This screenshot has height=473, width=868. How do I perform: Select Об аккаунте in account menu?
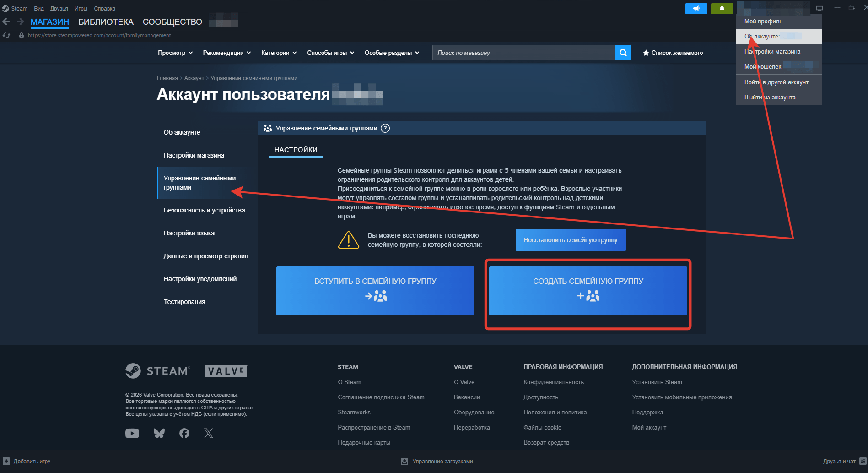[x=779, y=36]
